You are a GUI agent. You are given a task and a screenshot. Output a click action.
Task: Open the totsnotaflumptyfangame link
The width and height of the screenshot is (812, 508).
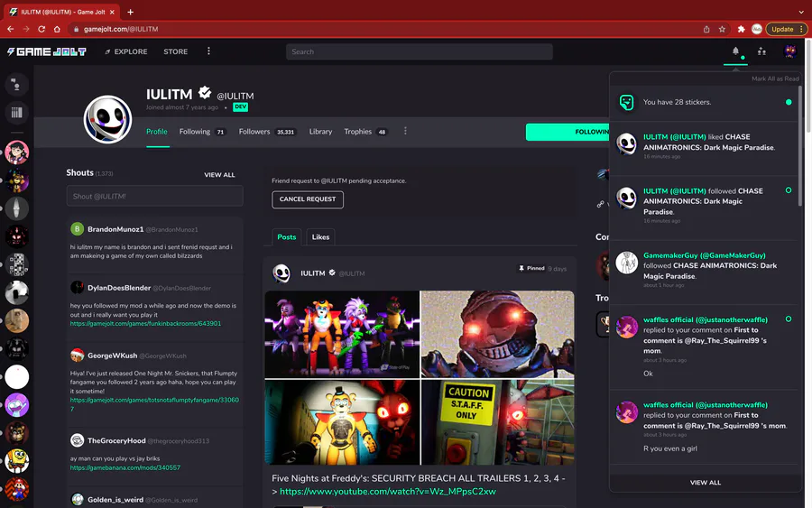coord(154,404)
